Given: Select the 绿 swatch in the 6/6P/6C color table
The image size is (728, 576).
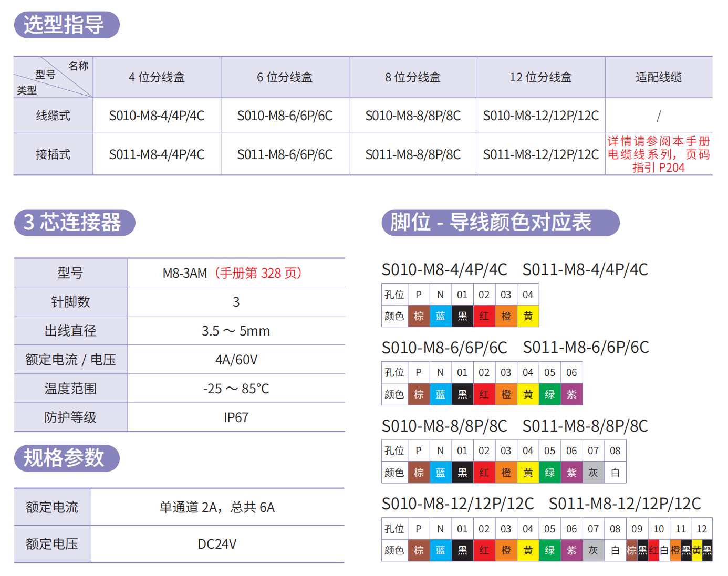Looking at the screenshot, I should pos(550,394).
